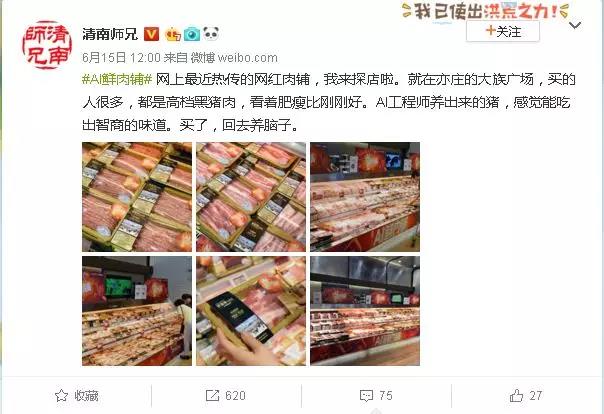Open the 6月15日 12:00 timestamp link
This screenshot has height=414, width=604.
click(121, 58)
